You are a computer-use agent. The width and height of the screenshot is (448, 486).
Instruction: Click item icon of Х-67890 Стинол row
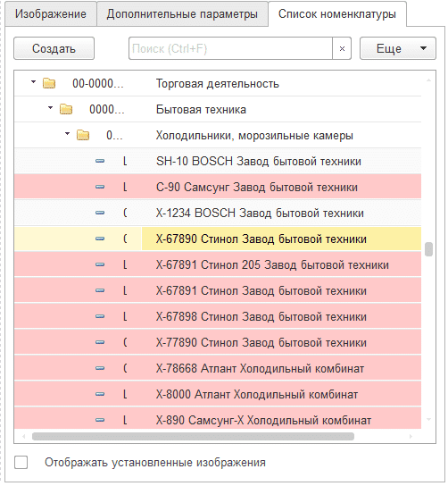pos(100,239)
